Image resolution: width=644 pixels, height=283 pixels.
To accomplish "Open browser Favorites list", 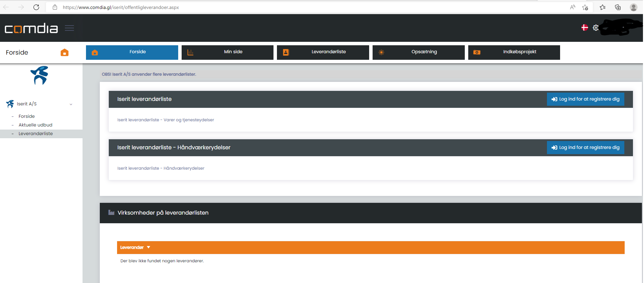I will (x=603, y=7).
